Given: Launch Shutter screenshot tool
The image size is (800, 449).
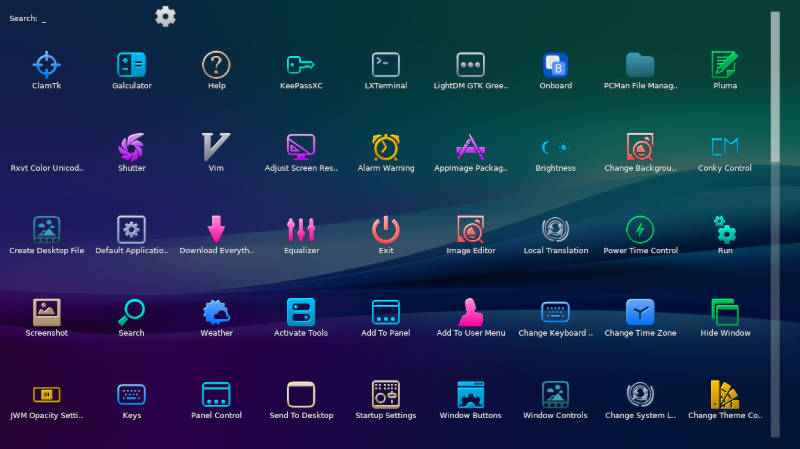Looking at the screenshot, I should (131, 147).
